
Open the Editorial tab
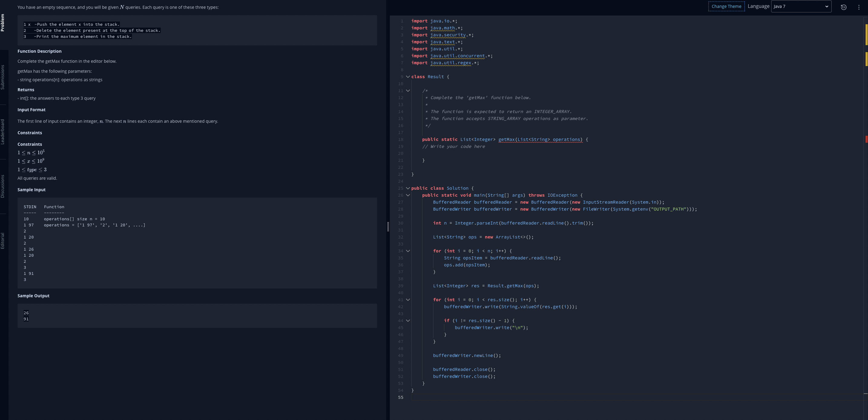click(3, 241)
